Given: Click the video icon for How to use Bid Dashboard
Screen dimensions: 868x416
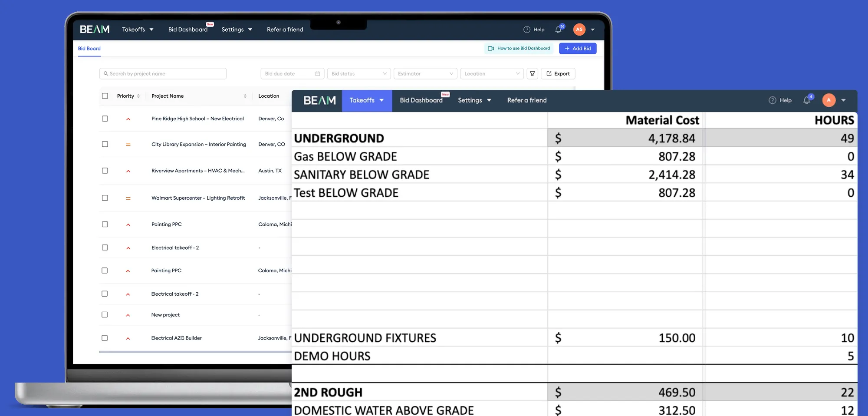Looking at the screenshot, I should point(491,48).
